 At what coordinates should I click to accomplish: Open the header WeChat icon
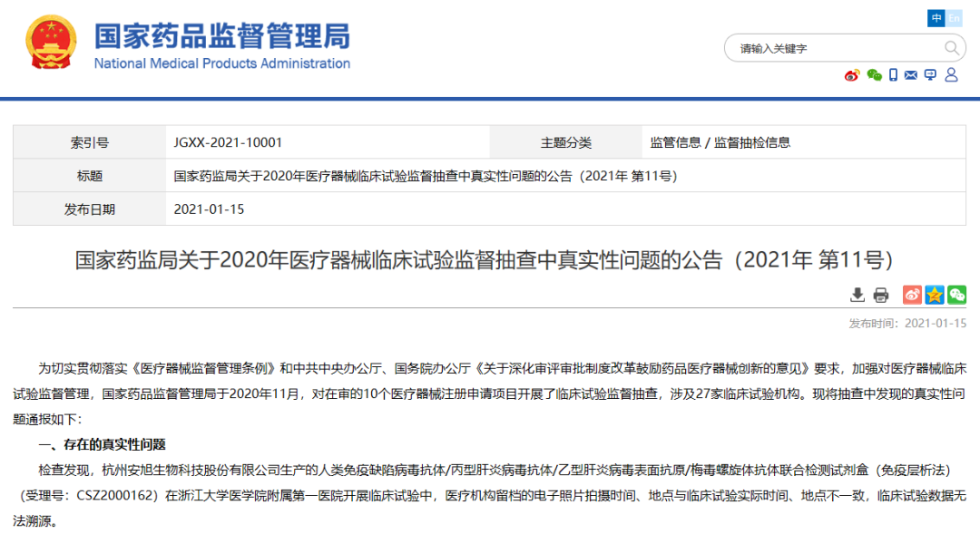(874, 75)
